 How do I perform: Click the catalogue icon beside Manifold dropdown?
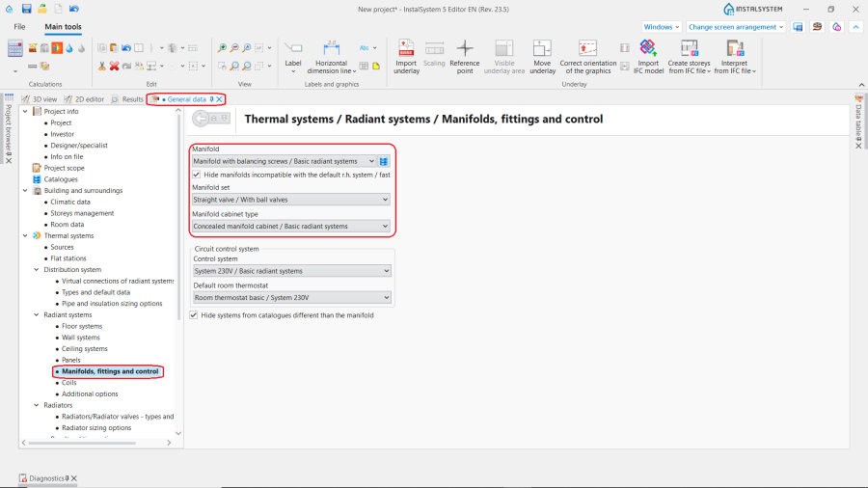pyautogui.click(x=384, y=161)
